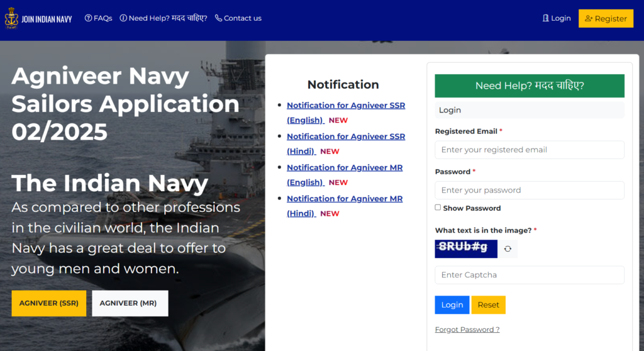Tick the Show Password checkbox

point(438,208)
